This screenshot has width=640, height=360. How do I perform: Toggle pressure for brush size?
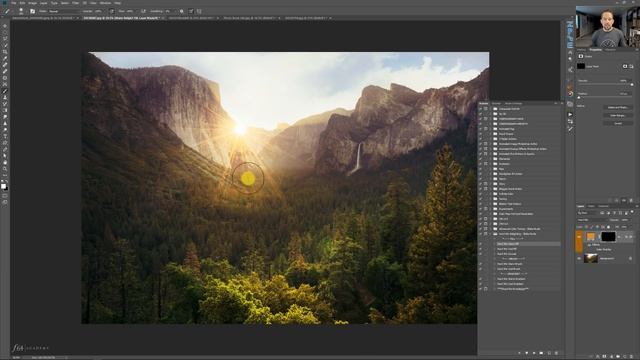click(191, 11)
